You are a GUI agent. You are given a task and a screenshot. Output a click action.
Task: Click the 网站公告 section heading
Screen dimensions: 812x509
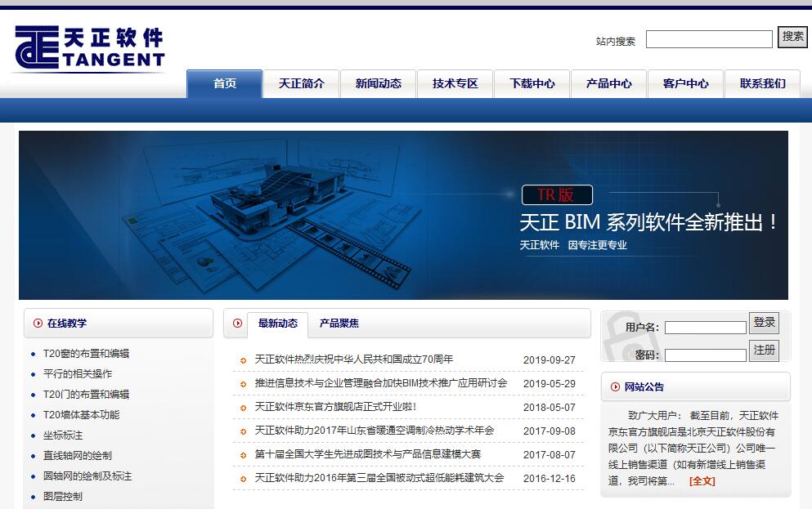click(644, 387)
